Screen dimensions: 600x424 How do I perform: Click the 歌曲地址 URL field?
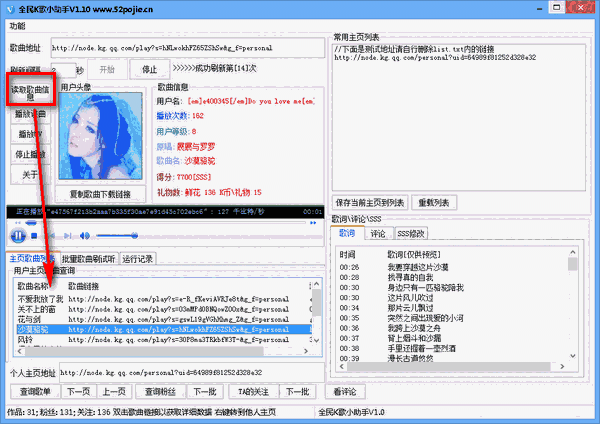[x=188, y=48]
